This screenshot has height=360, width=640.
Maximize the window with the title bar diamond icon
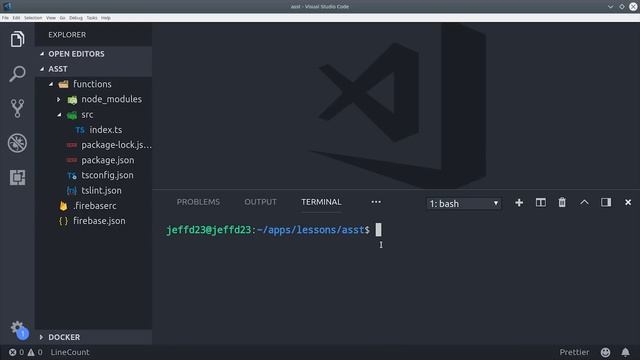pyautogui.click(x=622, y=7)
